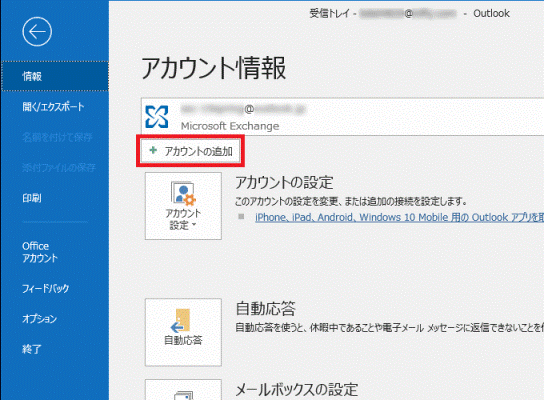Click the アカウントの追加 button
The image size is (544, 400).
pyautogui.click(x=190, y=151)
